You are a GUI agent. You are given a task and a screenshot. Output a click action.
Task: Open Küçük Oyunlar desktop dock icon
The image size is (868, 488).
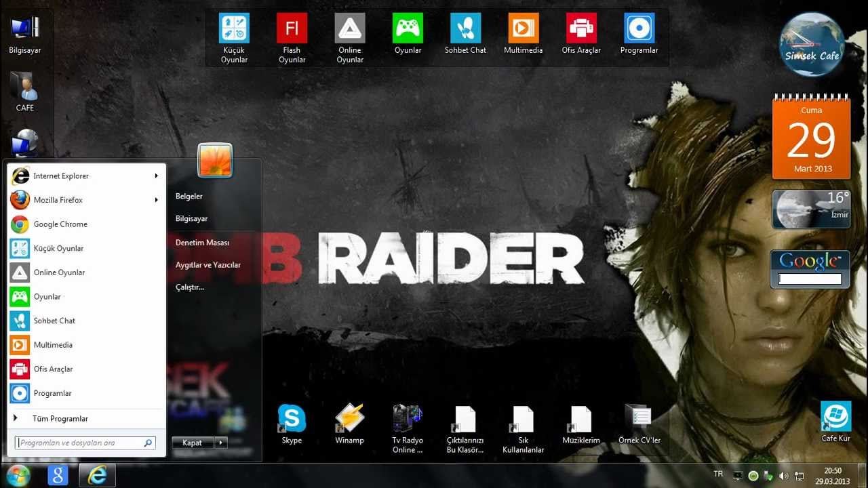(234, 38)
